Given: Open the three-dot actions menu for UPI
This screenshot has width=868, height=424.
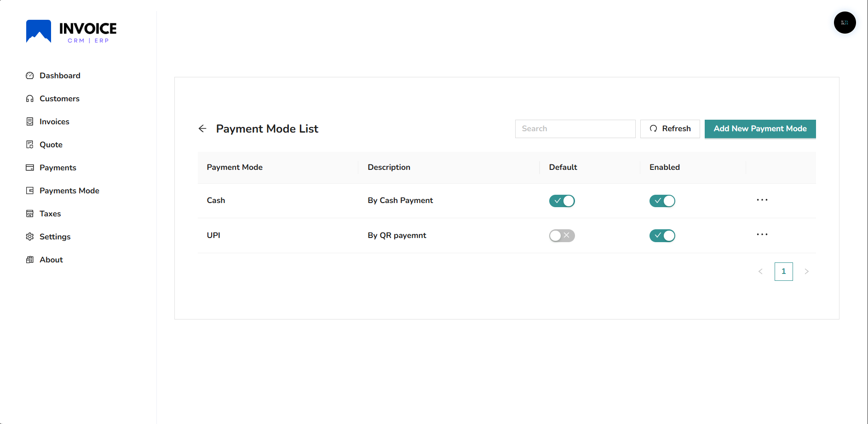Looking at the screenshot, I should (762, 234).
